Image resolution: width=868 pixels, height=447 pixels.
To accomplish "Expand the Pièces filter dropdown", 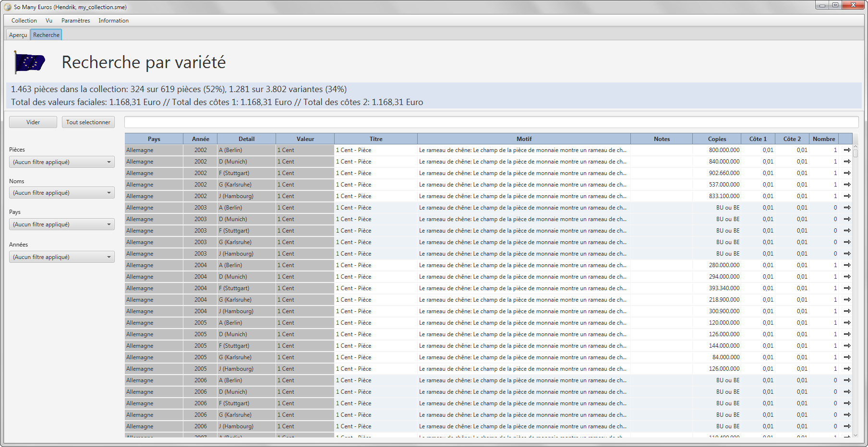I will (x=61, y=162).
